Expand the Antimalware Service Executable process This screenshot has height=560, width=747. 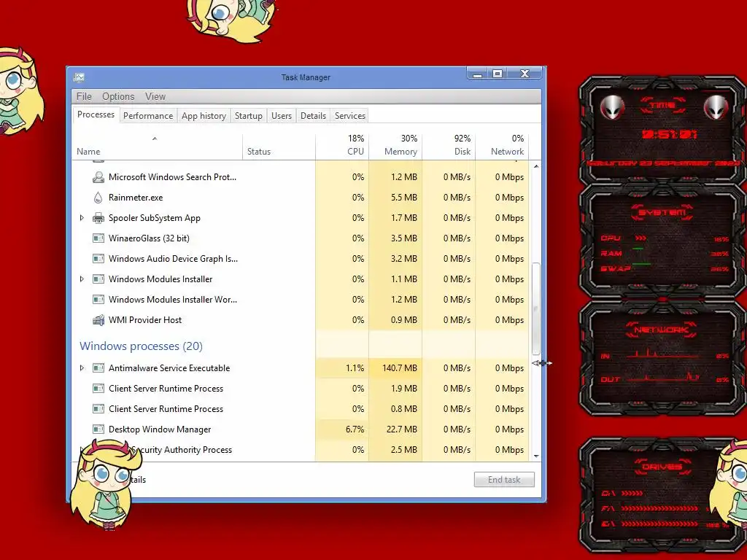[x=82, y=368]
